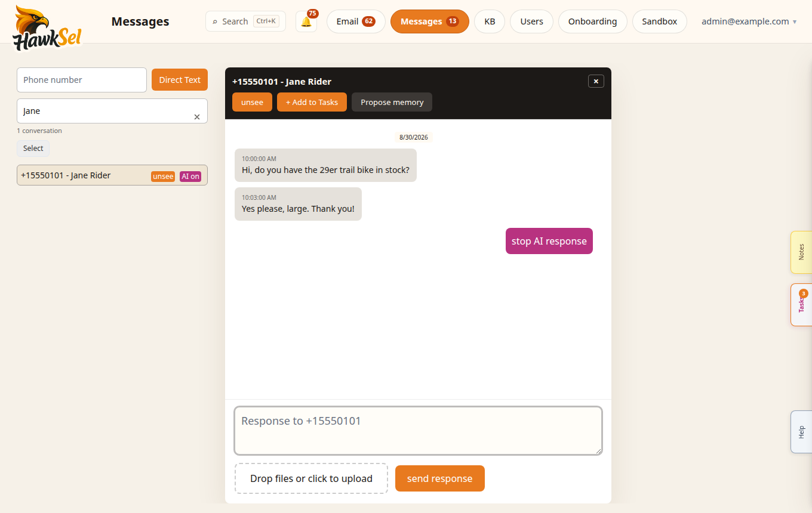Image resolution: width=812 pixels, height=513 pixels.
Task: Go to the KB tab
Action: pos(490,21)
